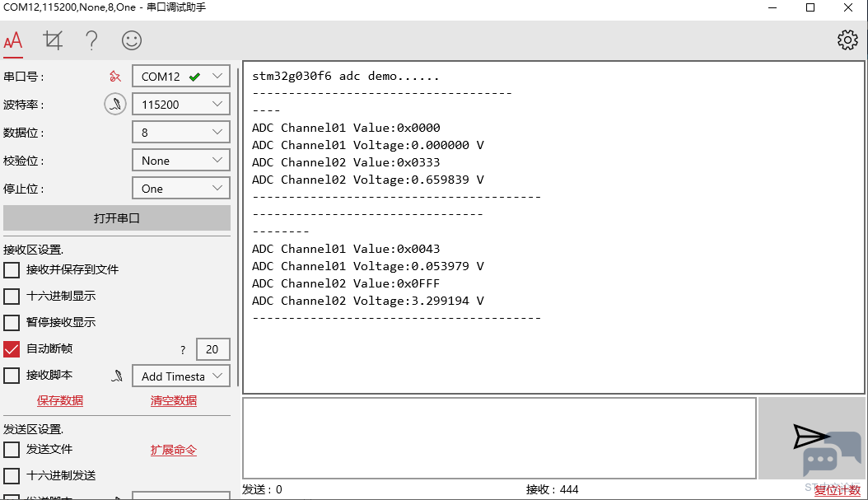The image size is (868, 500).
Task: Close the 串口调试助手 window
Action: coord(848,7)
